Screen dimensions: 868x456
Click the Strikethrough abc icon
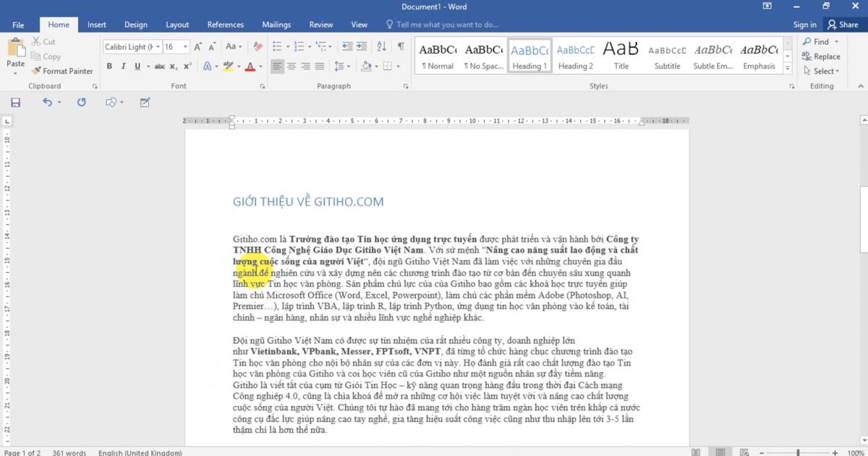coord(159,66)
